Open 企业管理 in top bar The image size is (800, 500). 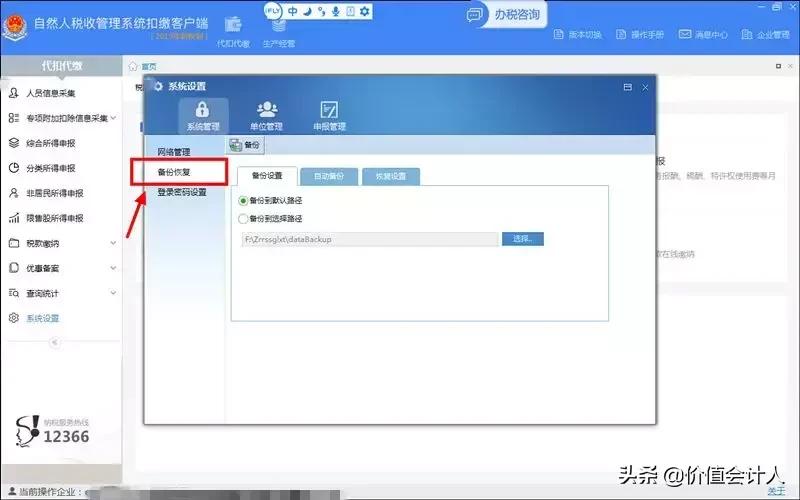point(765,34)
